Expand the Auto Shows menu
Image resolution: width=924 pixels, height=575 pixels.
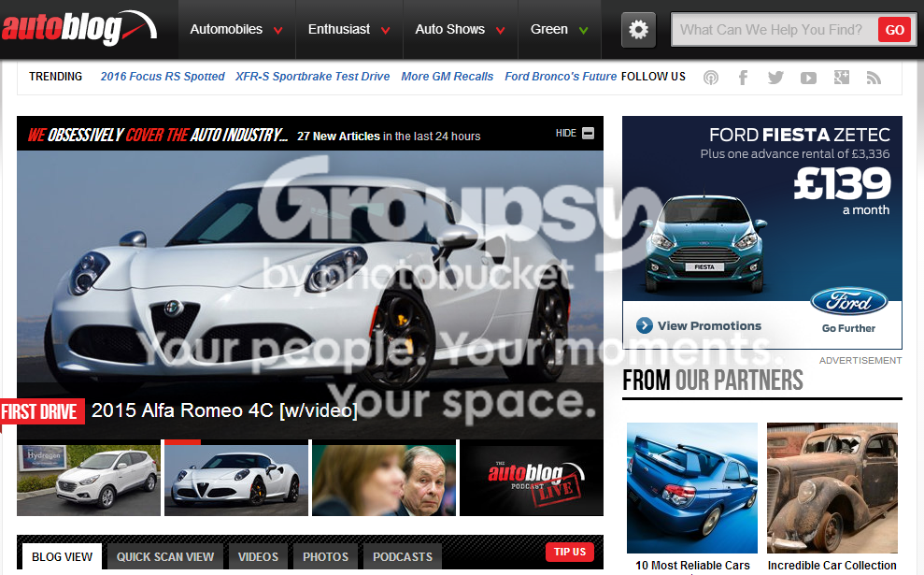point(460,30)
